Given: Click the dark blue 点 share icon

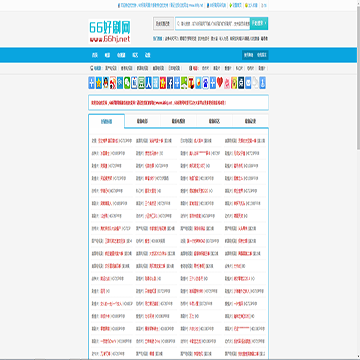Looking at the screenshot, I should pos(241,83).
